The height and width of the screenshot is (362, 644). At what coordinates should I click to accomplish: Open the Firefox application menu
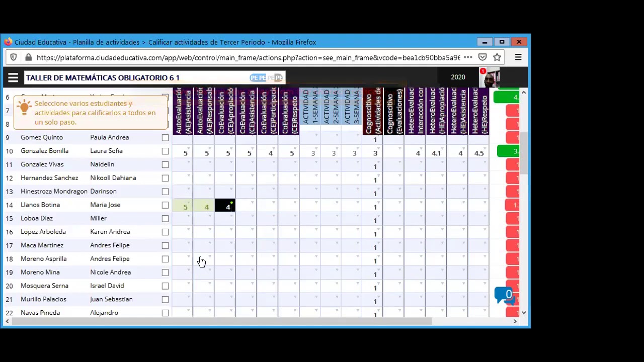coord(518,57)
